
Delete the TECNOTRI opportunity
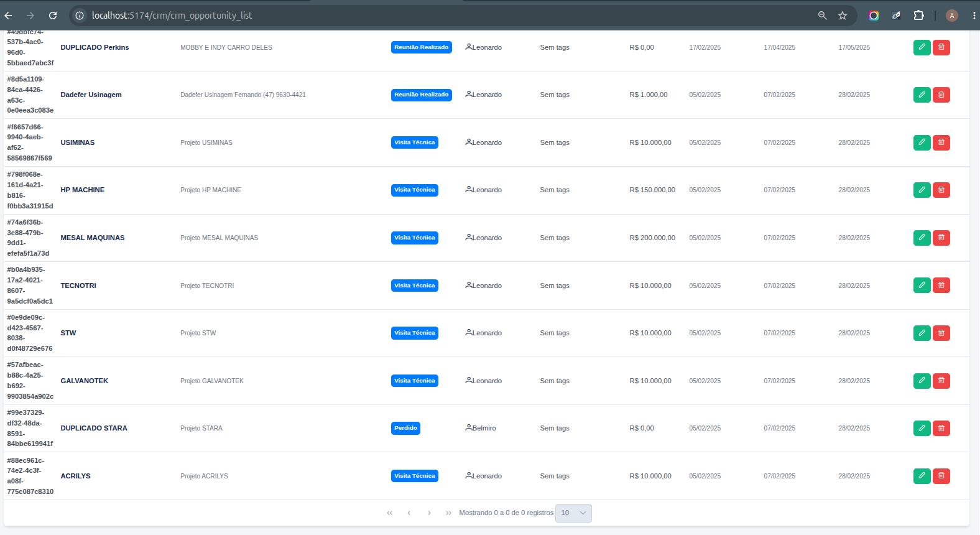click(x=941, y=286)
